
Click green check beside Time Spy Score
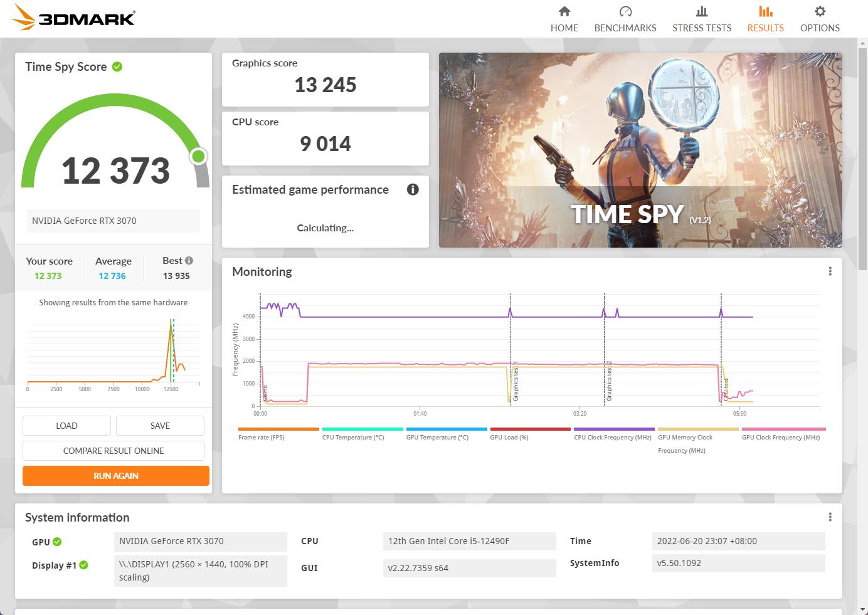pos(117,66)
